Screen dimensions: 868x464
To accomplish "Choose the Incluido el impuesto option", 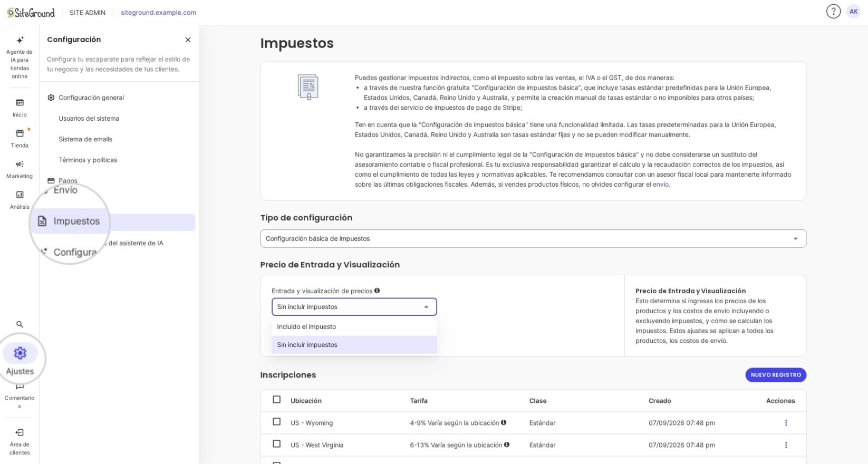I will coord(354,327).
